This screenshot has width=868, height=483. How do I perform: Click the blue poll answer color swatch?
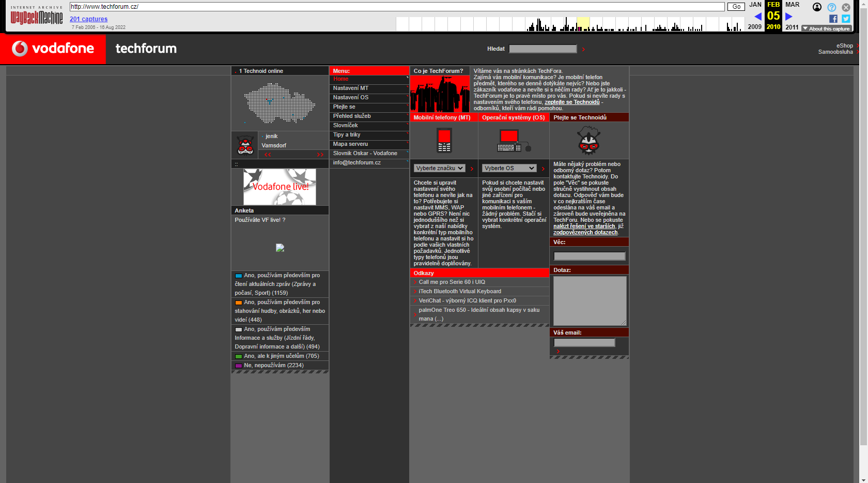pos(238,276)
